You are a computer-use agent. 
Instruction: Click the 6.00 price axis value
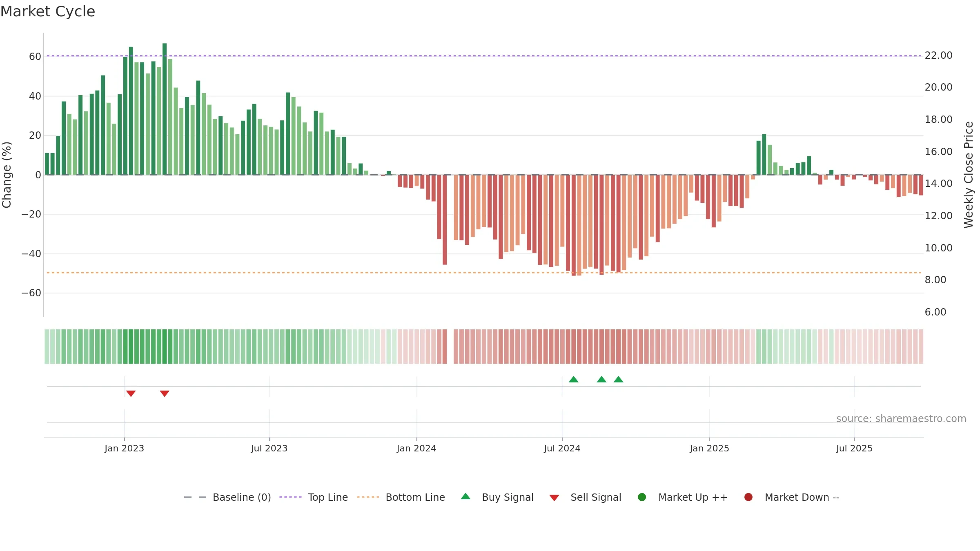(x=935, y=312)
